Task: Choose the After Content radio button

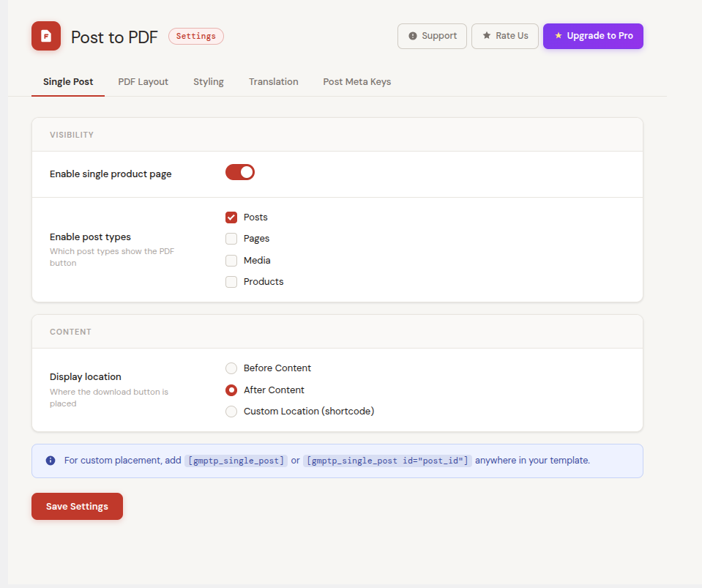Action: pyautogui.click(x=231, y=390)
